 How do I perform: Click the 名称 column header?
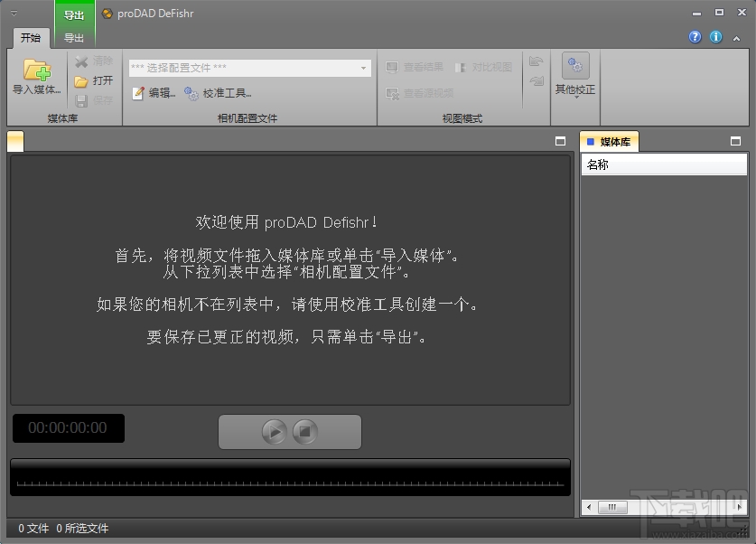pyautogui.click(x=664, y=165)
